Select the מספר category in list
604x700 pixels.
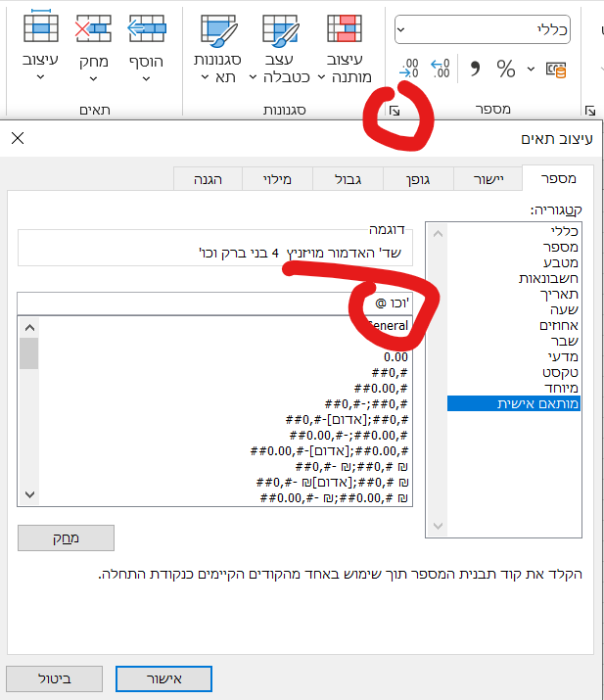pyautogui.click(x=514, y=247)
